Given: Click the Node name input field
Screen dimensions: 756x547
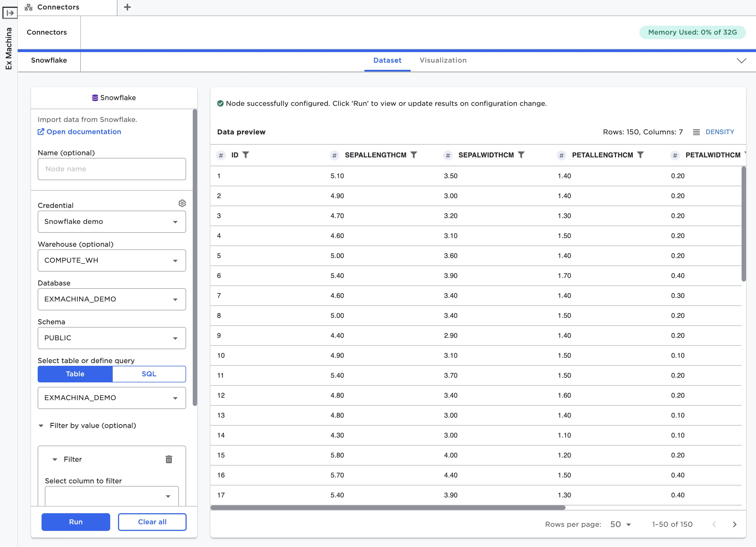Looking at the screenshot, I should 112,169.
